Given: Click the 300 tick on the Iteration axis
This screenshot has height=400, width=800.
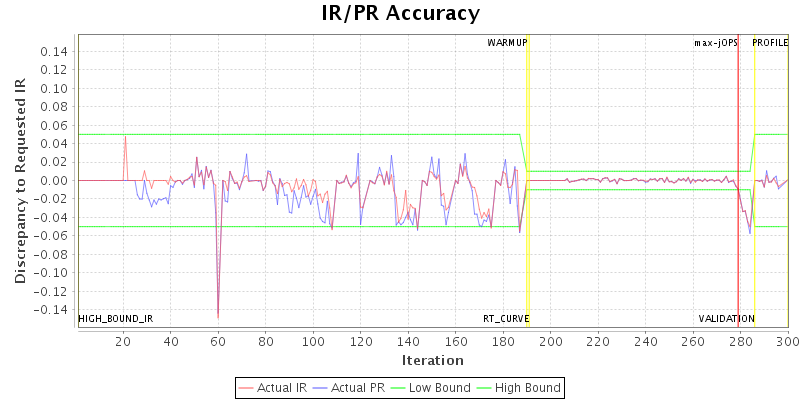Looking at the screenshot, I should click(x=788, y=341).
